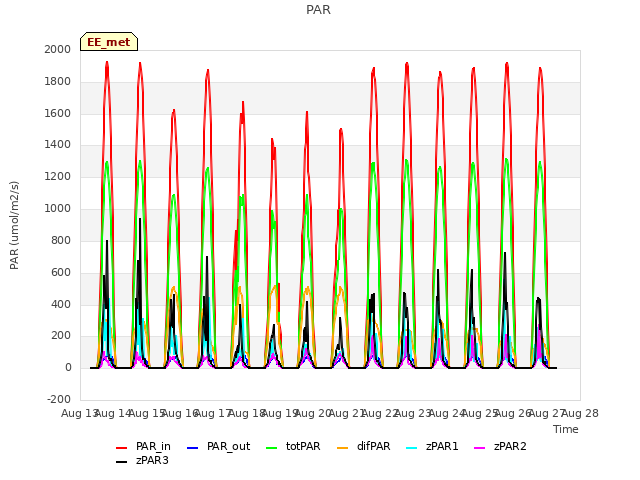Click the orange difPAR legend swatch
The image size is (640, 480).
tap(342, 448)
